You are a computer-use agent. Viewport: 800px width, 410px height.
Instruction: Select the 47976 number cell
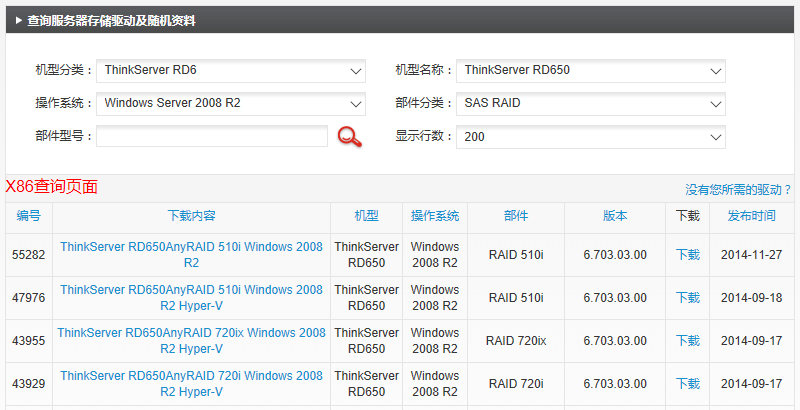click(x=29, y=297)
